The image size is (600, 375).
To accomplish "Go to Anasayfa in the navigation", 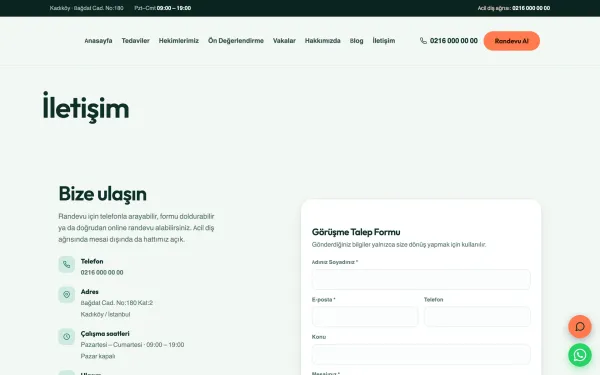I will click(98, 41).
